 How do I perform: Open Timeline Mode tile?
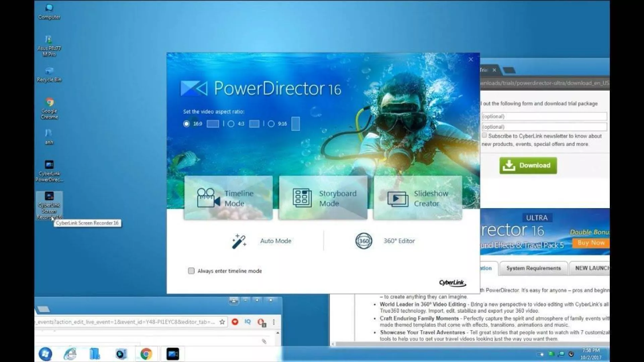click(x=228, y=198)
